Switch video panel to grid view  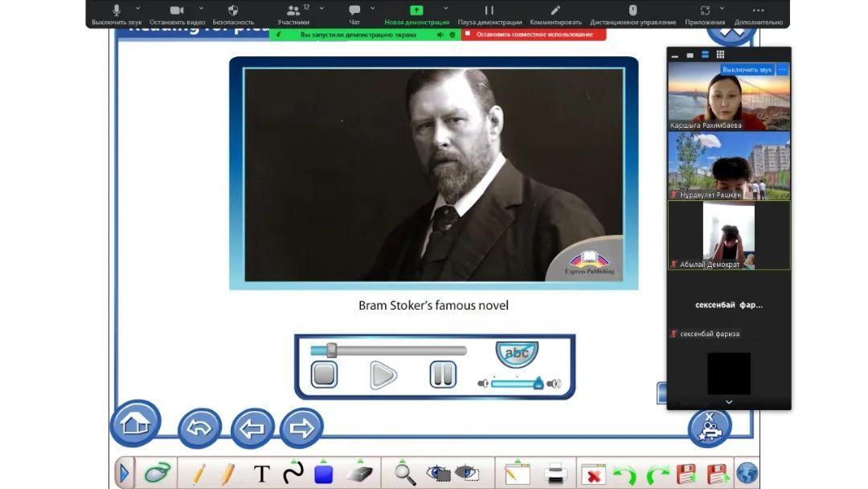point(720,55)
